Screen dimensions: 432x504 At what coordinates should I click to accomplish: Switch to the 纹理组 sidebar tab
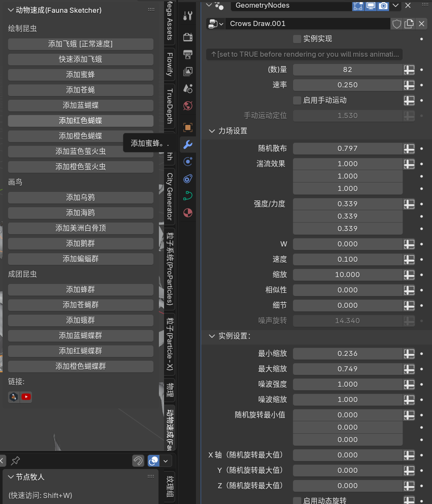pos(170,486)
